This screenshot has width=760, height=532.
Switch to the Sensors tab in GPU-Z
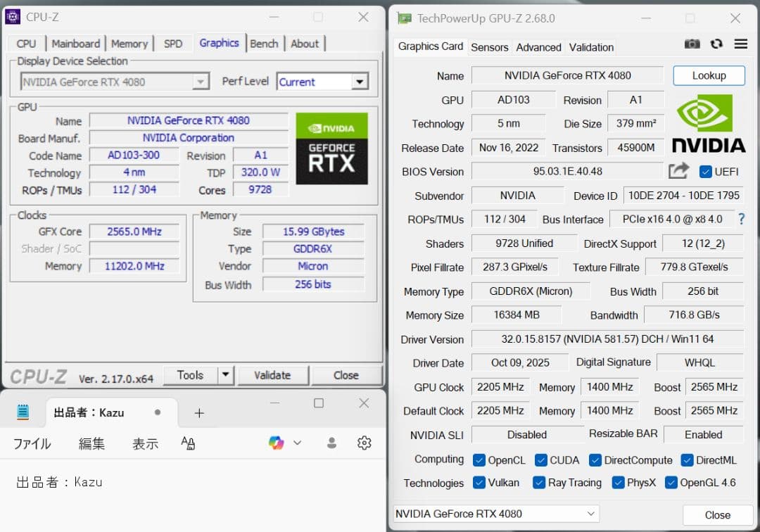click(x=489, y=47)
